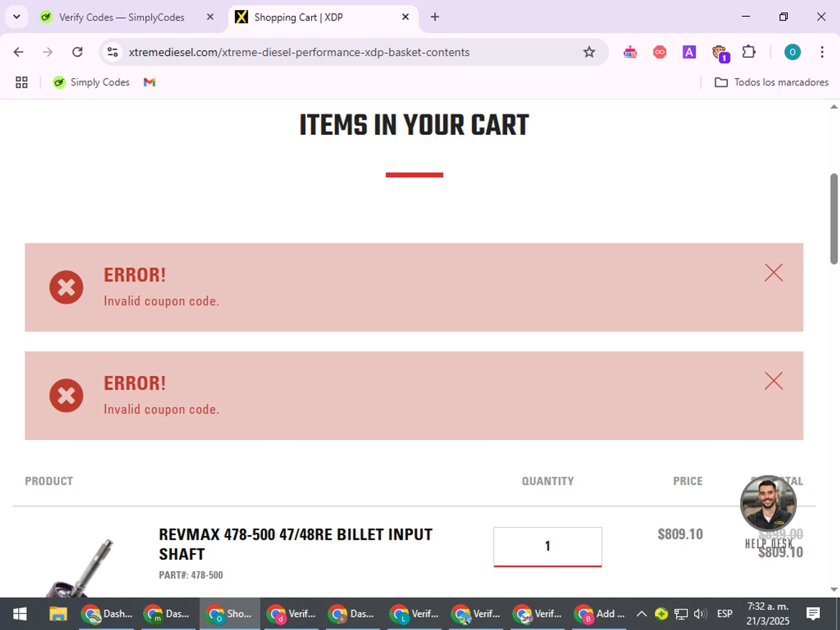Open the Extensions puzzle piece menu
This screenshot has height=630, width=840.
[749, 52]
